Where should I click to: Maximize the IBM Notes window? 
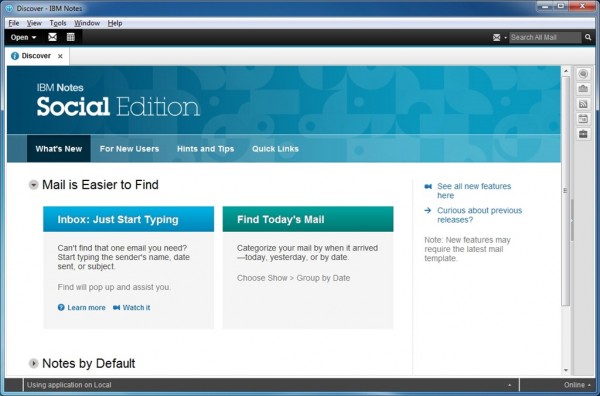(x=561, y=7)
